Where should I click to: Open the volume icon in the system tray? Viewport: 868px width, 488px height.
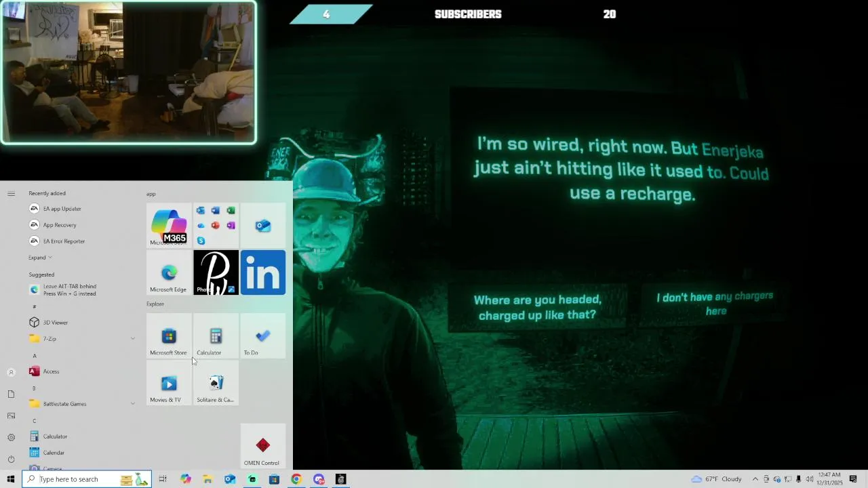coord(810,479)
